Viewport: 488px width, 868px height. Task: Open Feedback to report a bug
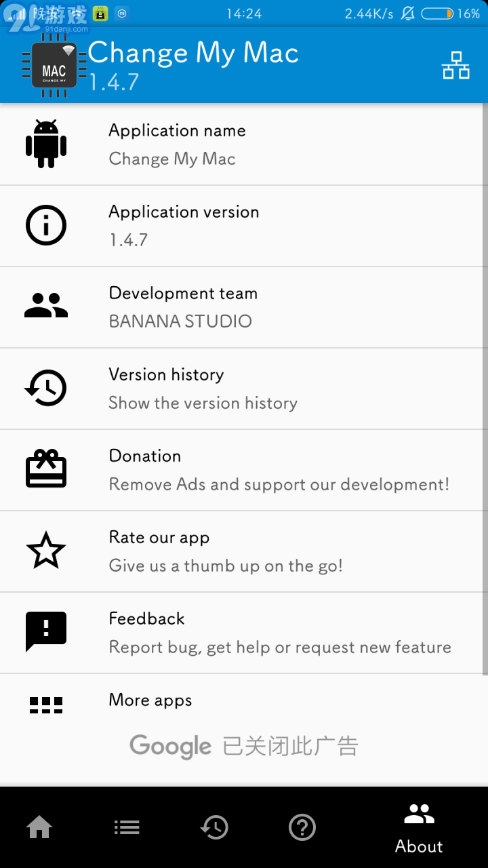click(244, 633)
